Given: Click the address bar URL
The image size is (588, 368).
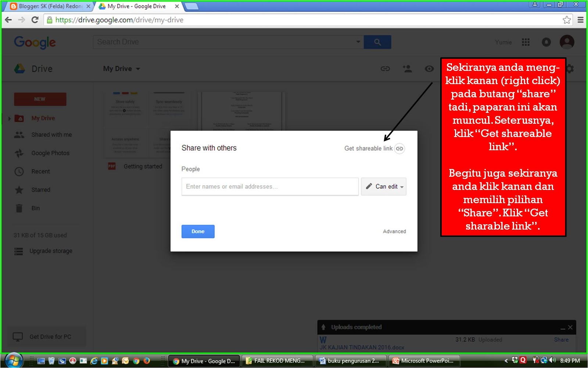Looking at the screenshot, I should (119, 20).
